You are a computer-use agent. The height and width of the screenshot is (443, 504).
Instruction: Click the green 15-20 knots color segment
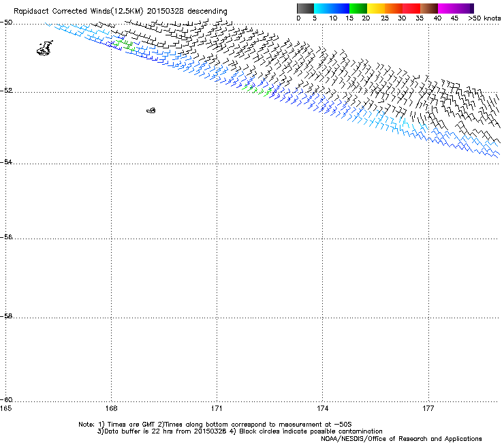pyautogui.click(x=358, y=8)
